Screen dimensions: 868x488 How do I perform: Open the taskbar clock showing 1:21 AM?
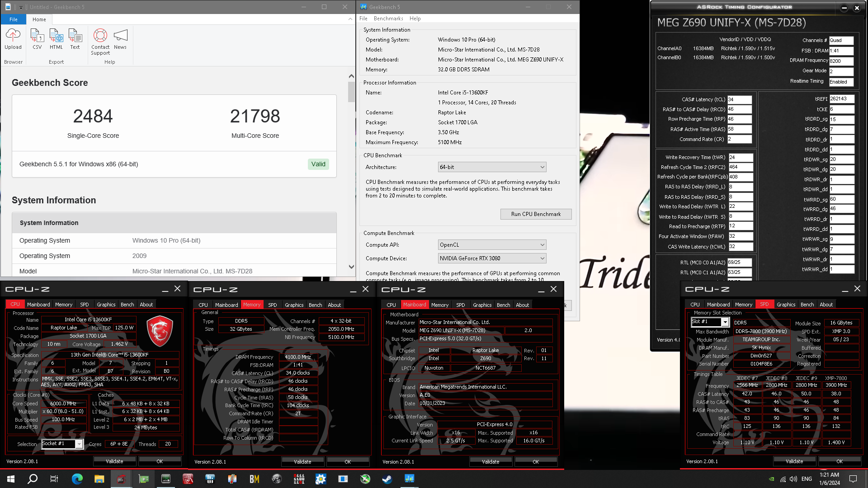click(830, 479)
